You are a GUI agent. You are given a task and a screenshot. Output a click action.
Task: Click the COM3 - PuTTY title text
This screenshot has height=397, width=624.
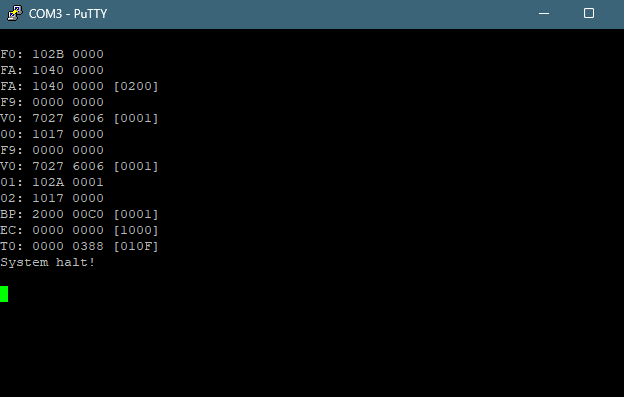click(68, 14)
